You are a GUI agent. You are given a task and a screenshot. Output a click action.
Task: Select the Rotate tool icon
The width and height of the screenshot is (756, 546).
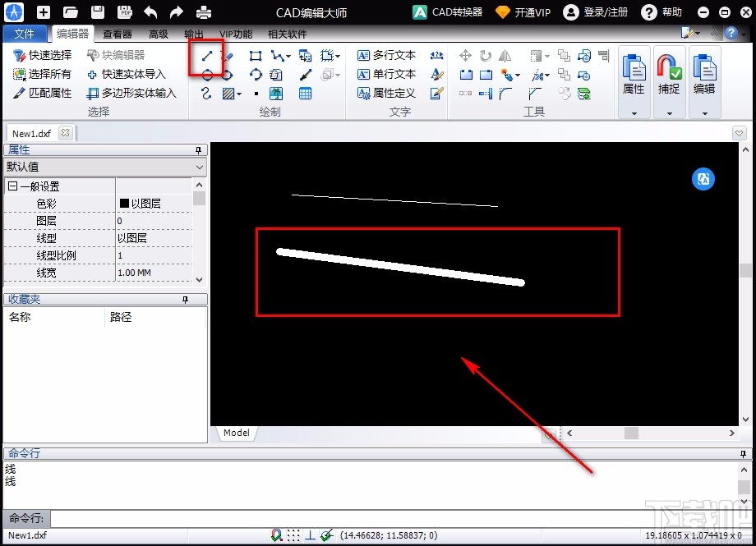coord(486,56)
